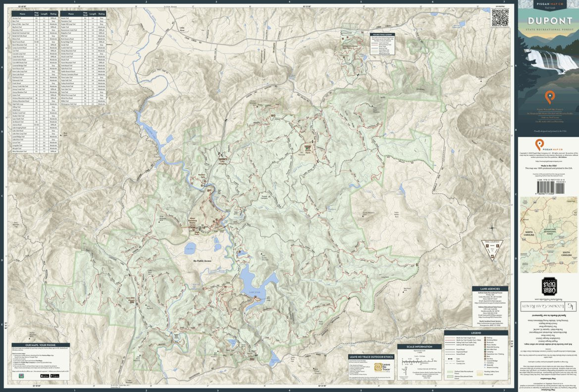Click the App Store download badge
Screen dimensions: 579x392
pyautogui.click(x=45, y=376)
